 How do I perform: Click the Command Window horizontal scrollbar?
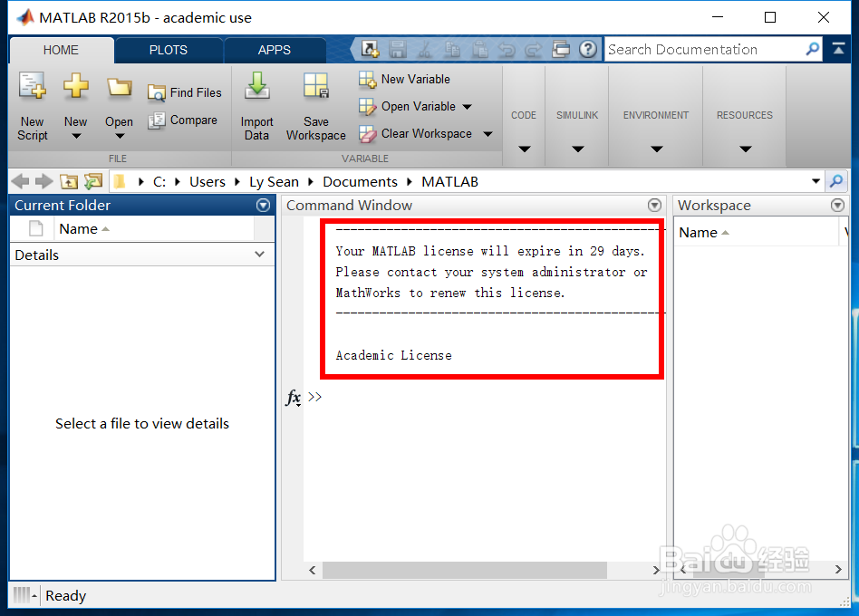[x=465, y=570]
